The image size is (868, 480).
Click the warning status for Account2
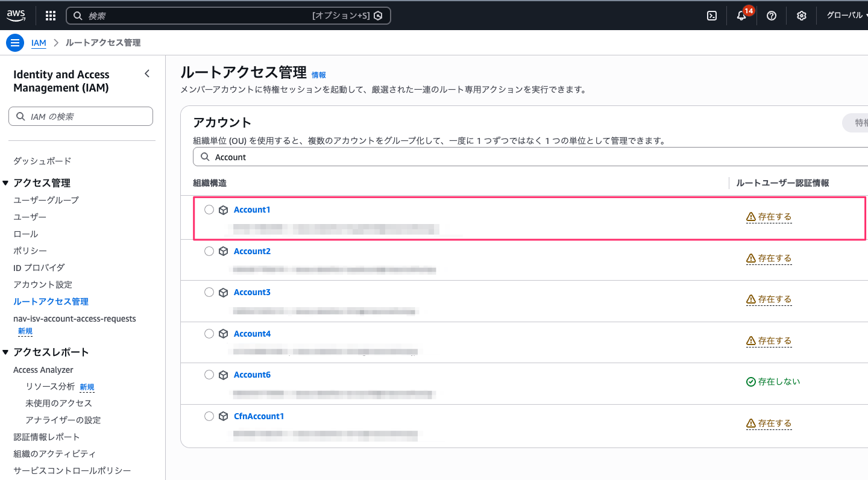click(x=769, y=258)
